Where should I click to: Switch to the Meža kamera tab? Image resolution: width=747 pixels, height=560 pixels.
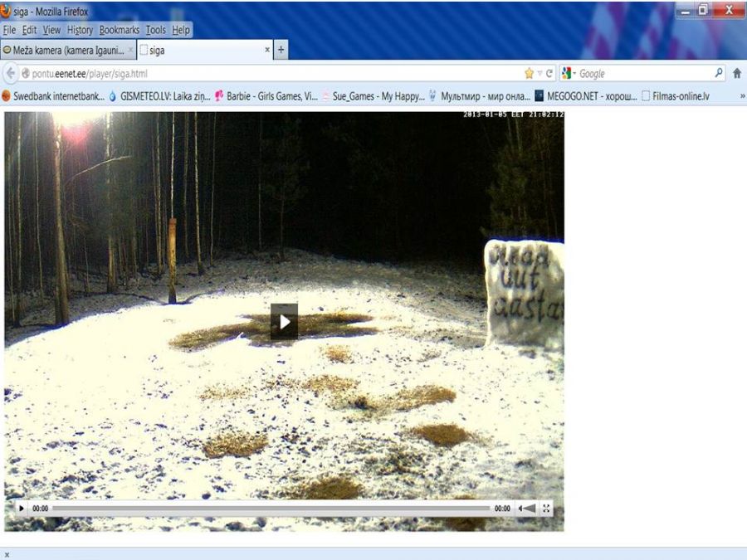(x=68, y=50)
